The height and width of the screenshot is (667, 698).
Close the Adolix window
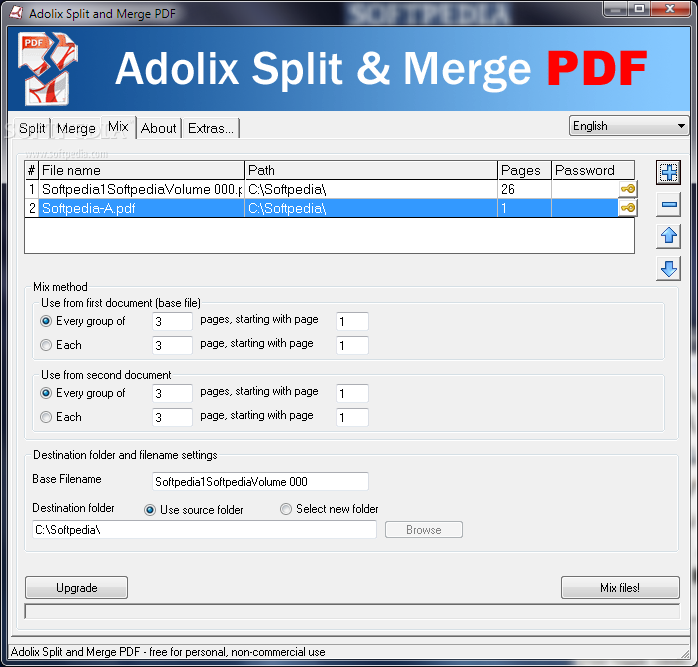[x=670, y=8]
